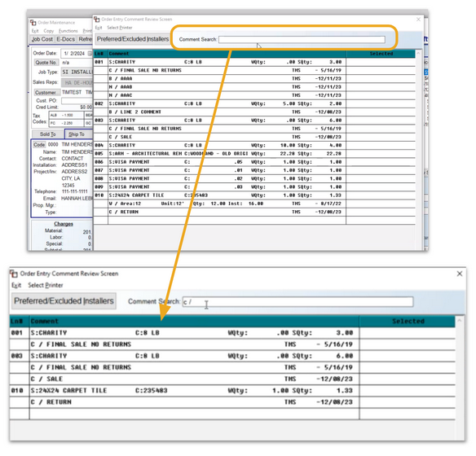The height and width of the screenshot is (456, 476).
Task: Click the Customer lookup button
Action: click(x=46, y=92)
